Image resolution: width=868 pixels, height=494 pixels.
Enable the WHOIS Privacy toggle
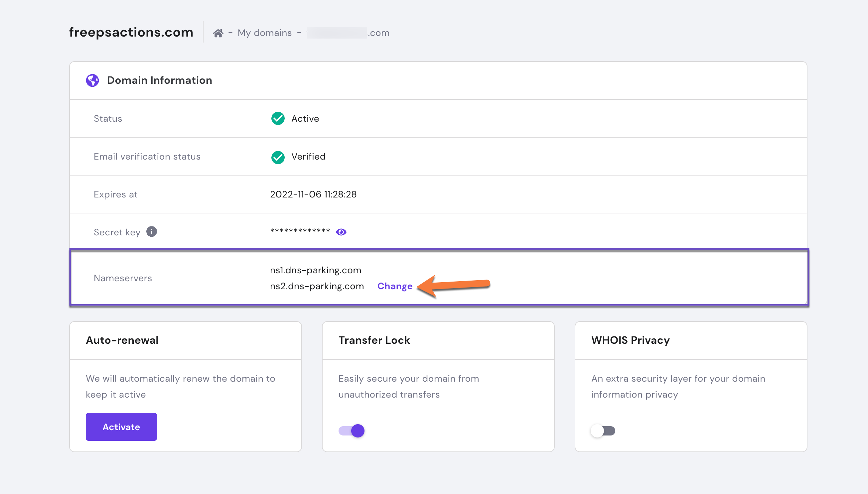(x=603, y=431)
